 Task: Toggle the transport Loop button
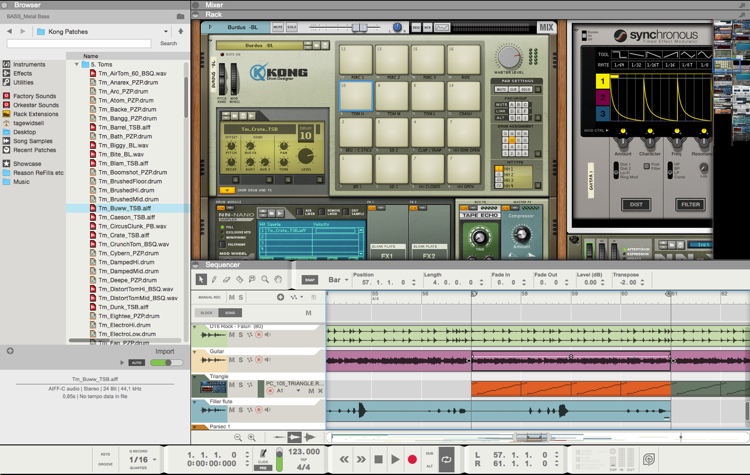pos(446,458)
